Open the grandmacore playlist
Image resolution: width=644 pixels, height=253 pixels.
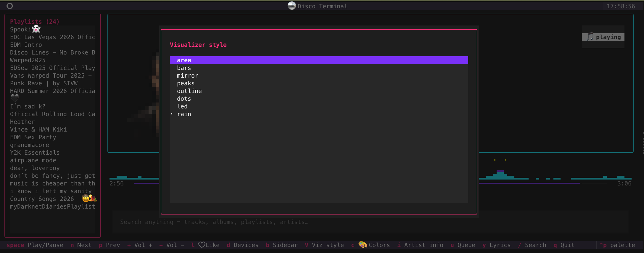pos(53,145)
